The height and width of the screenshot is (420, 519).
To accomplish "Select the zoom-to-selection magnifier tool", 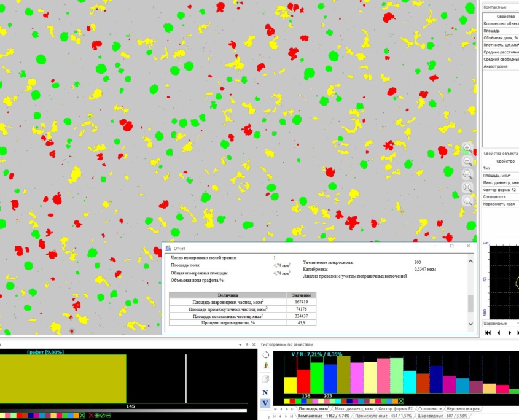I will (x=467, y=174).
